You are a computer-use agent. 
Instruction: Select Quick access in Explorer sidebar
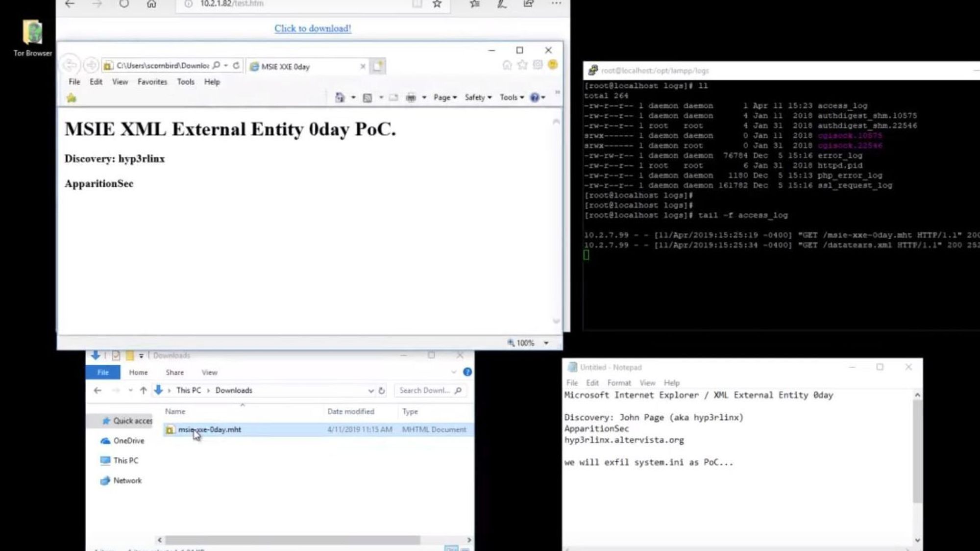[x=127, y=421]
